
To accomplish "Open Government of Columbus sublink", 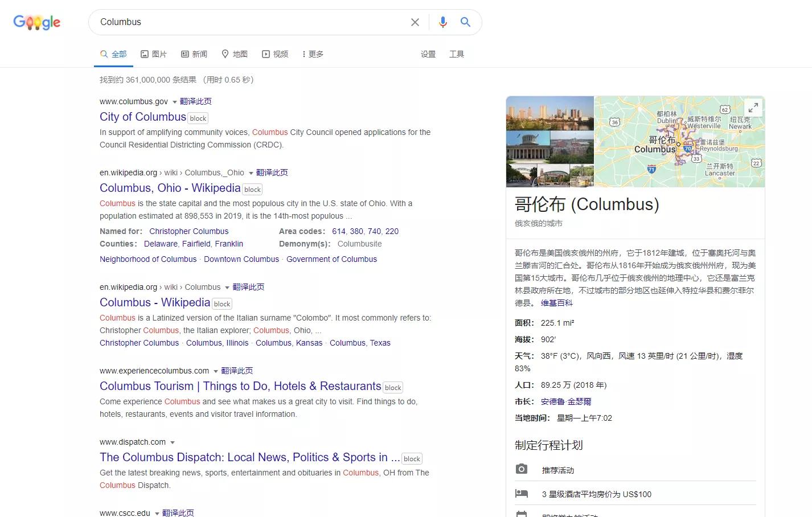I will tap(331, 259).
